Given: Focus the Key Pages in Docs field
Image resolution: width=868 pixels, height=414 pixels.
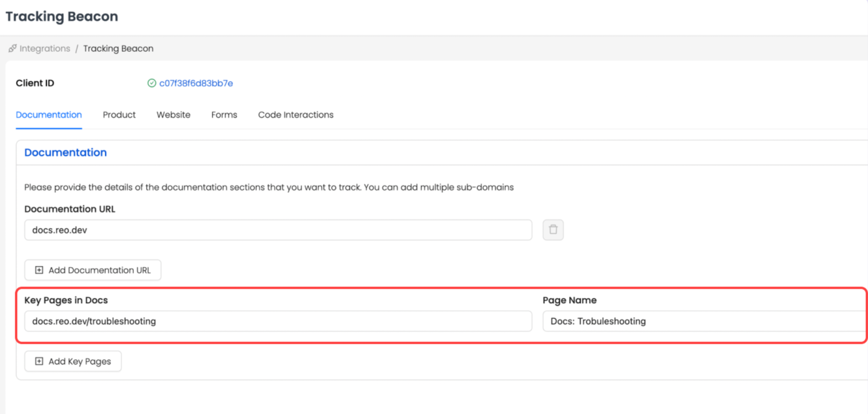Looking at the screenshot, I should tap(278, 321).
